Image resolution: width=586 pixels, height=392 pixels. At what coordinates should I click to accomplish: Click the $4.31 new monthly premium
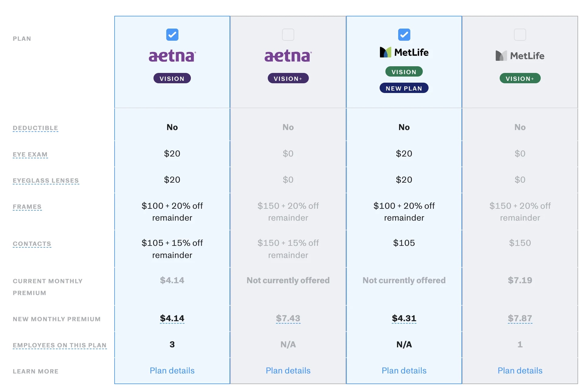[x=404, y=318]
